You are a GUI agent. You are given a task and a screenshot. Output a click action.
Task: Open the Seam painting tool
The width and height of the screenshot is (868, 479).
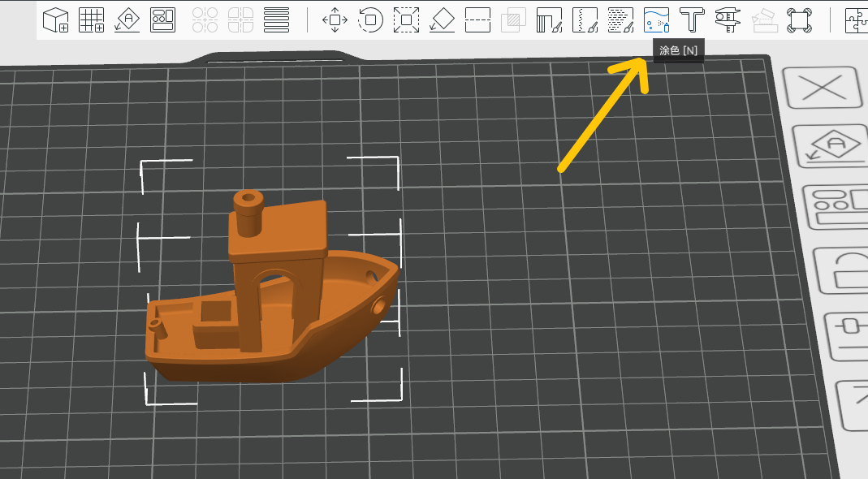tap(585, 20)
